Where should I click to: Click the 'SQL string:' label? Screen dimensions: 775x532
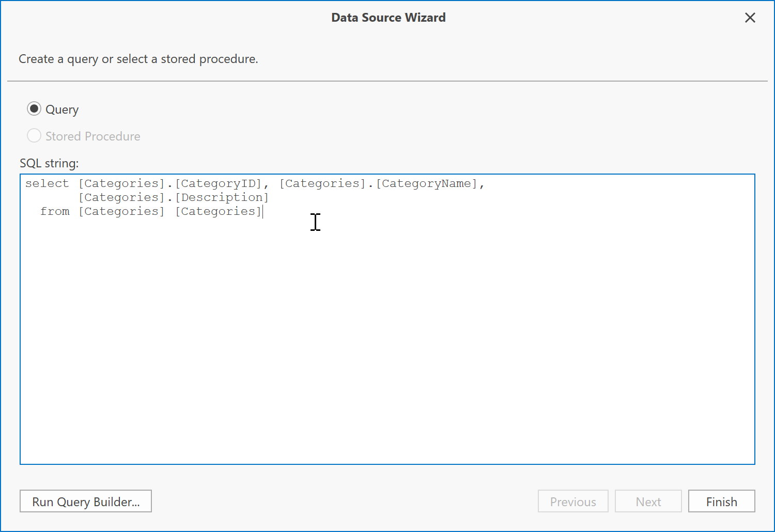pos(49,163)
